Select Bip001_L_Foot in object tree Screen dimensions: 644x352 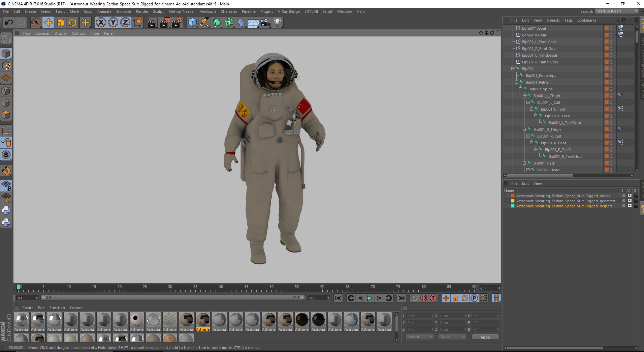553,109
